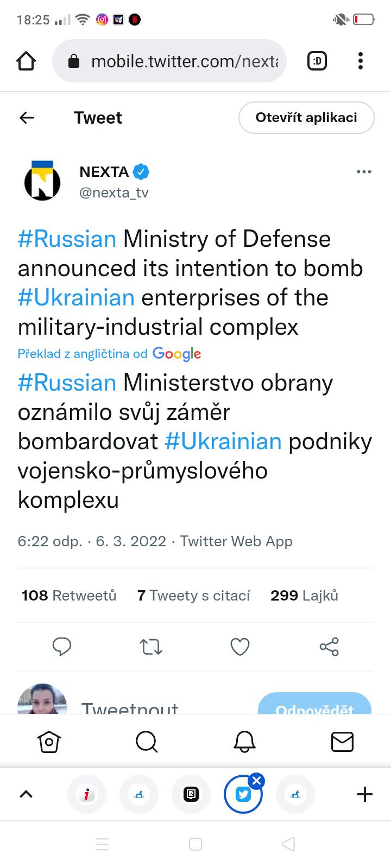Open Twitter home tab in bottom bar
391x868 pixels.
click(x=49, y=742)
